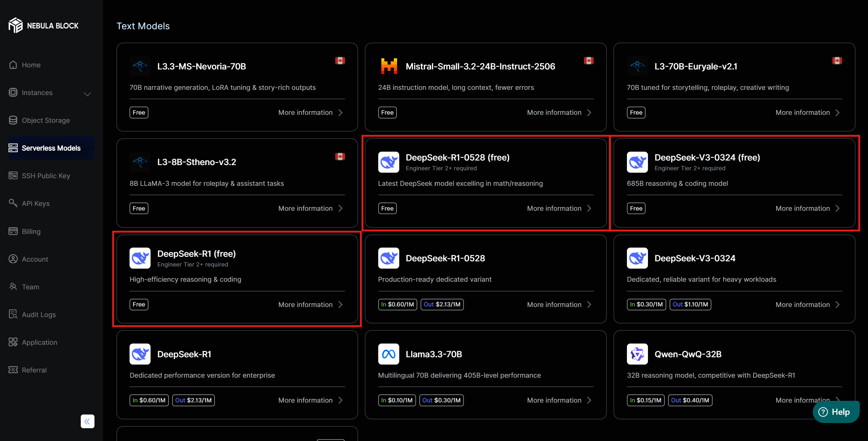Open chevron arrow on L3-8B-Stheno card

[x=341, y=208]
